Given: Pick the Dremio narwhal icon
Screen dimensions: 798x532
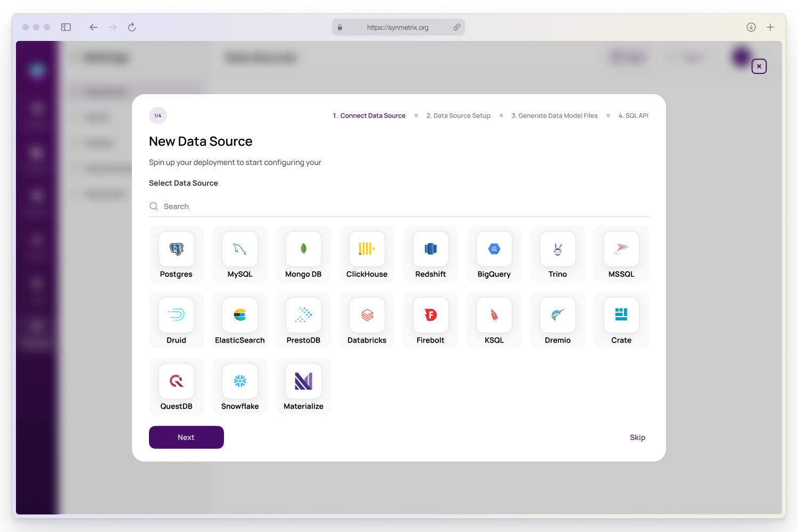Looking at the screenshot, I should (558, 315).
